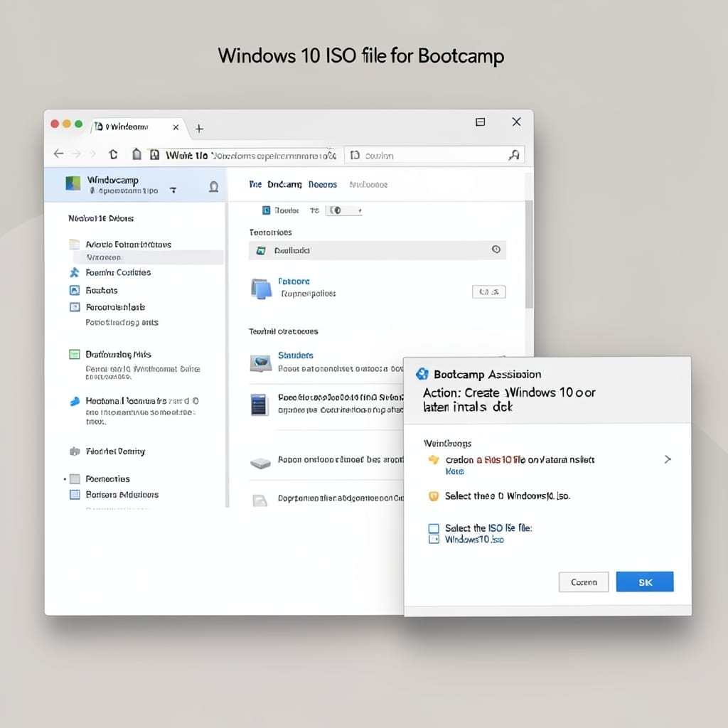Click the folder icon beside Adoclo Folton
The image size is (728, 728).
74,245
